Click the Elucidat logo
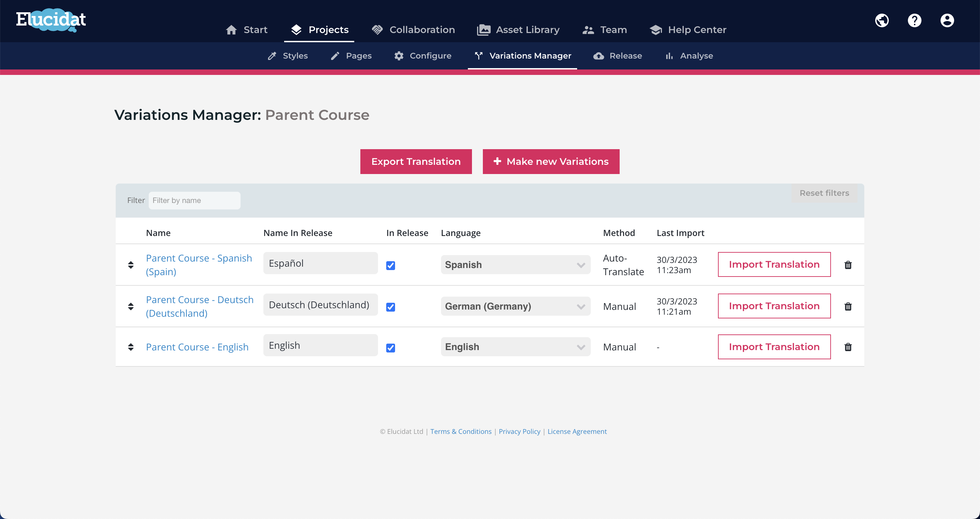The image size is (980, 519). coord(51,20)
